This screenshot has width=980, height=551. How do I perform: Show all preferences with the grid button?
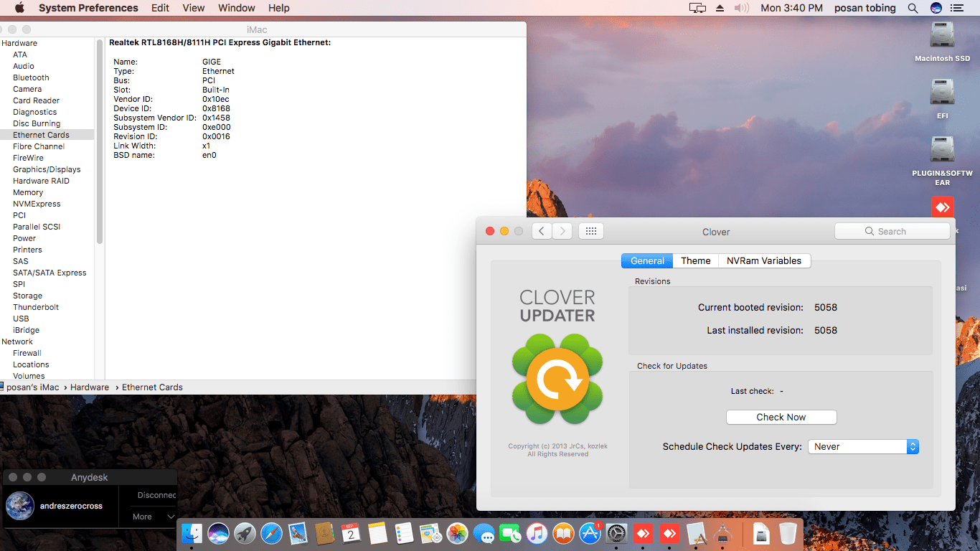click(x=591, y=231)
